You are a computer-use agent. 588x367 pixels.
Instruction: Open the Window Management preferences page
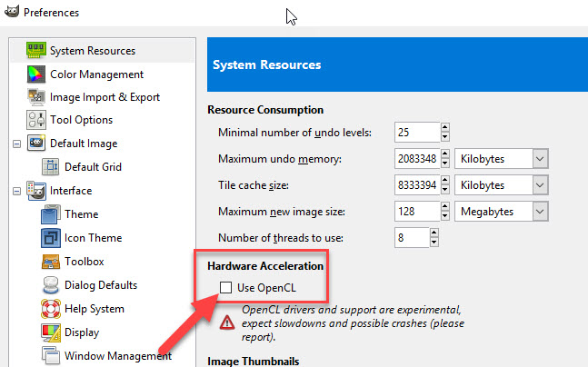117,356
